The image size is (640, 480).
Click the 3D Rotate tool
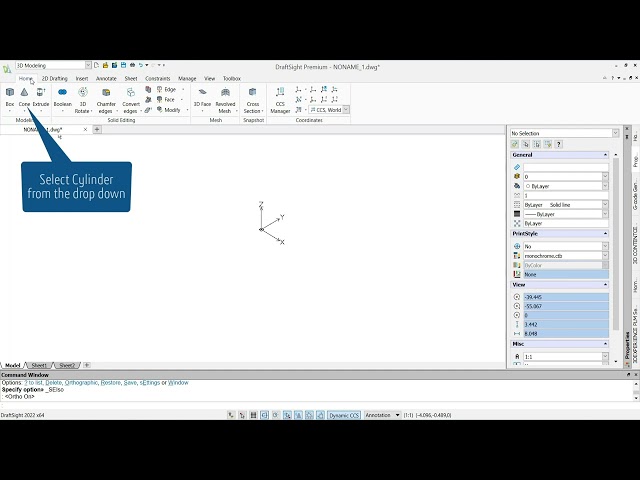coord(83,100)
